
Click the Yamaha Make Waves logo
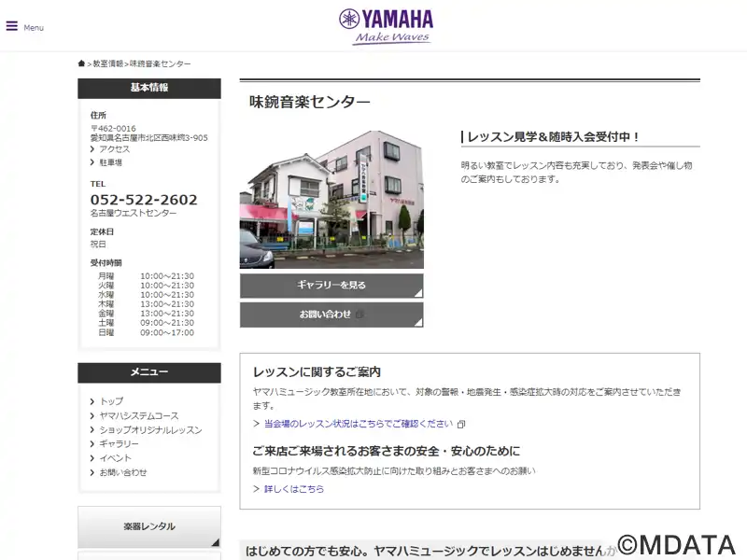click(387, 27)
